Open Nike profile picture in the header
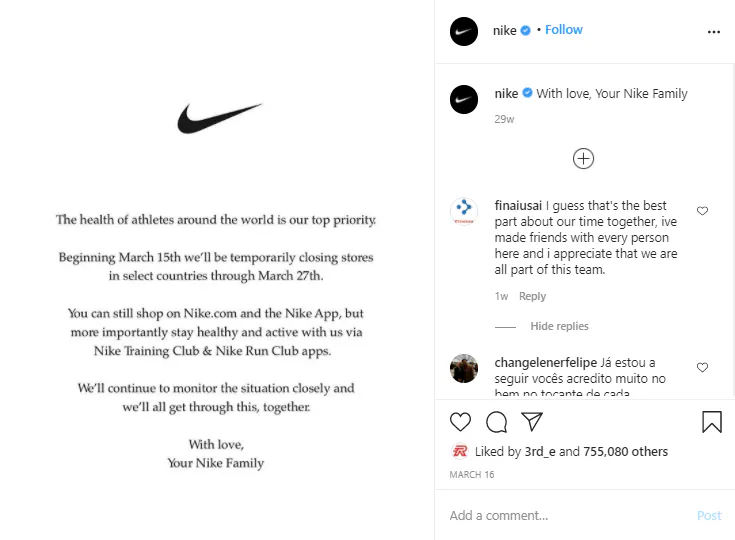The height and width of the screenshot is (540, 735). (464, 31)
